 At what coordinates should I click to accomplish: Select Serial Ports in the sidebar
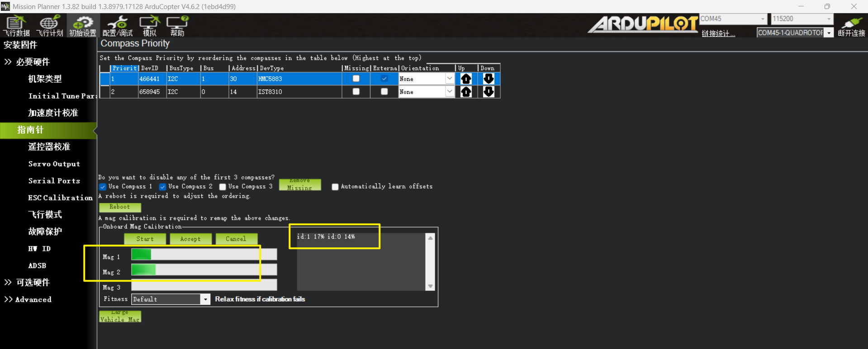click(54, 181)
